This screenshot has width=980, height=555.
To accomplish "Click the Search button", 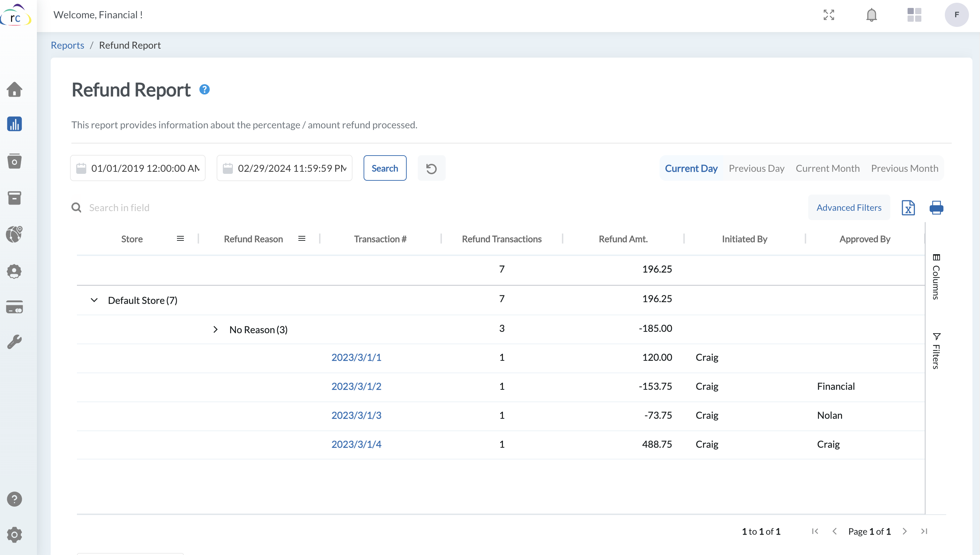I will coord(385,168).
